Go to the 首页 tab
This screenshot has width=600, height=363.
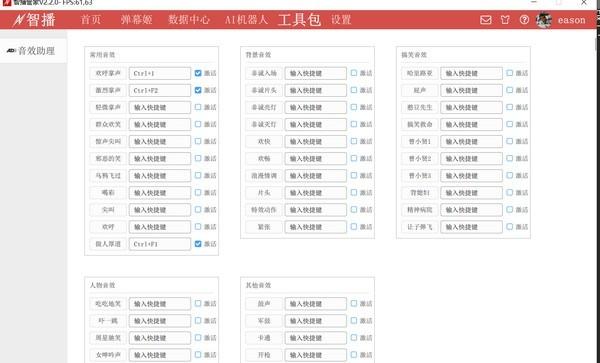pos(91,20)
